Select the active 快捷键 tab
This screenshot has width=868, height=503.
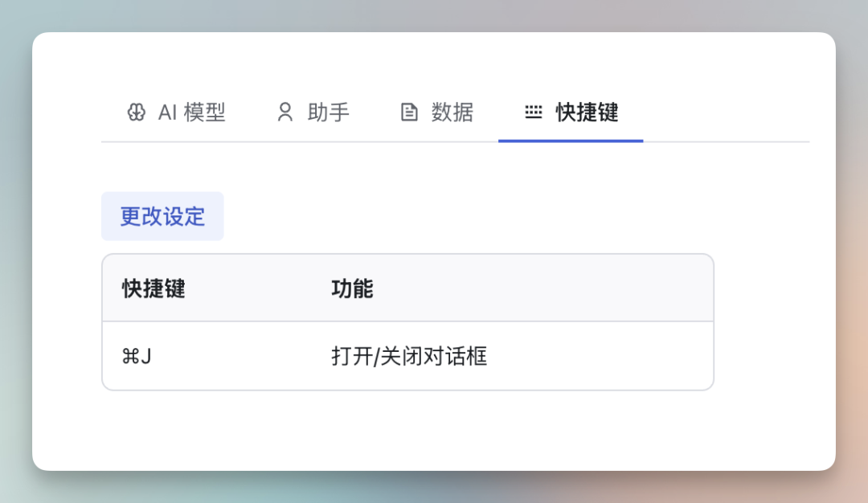pos(571,112)
